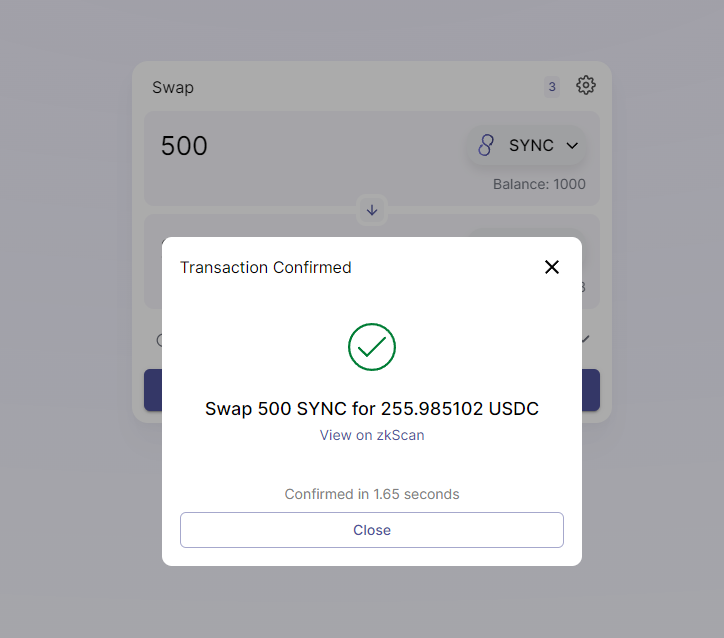Expand the SYNC token selector dropdown
Viewport: 724px width, 638px height.
coord(527,145)
